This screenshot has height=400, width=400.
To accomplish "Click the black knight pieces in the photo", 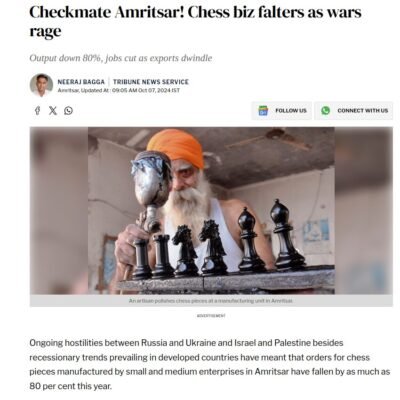I will click(x=199, y=248).
